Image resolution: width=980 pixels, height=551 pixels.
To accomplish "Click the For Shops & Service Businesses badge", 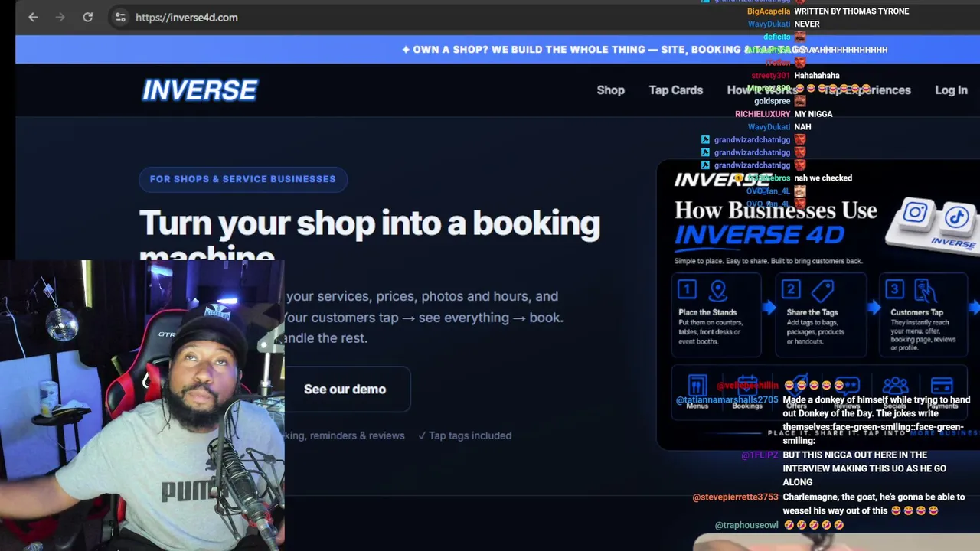I will click(x=243, y=179).
